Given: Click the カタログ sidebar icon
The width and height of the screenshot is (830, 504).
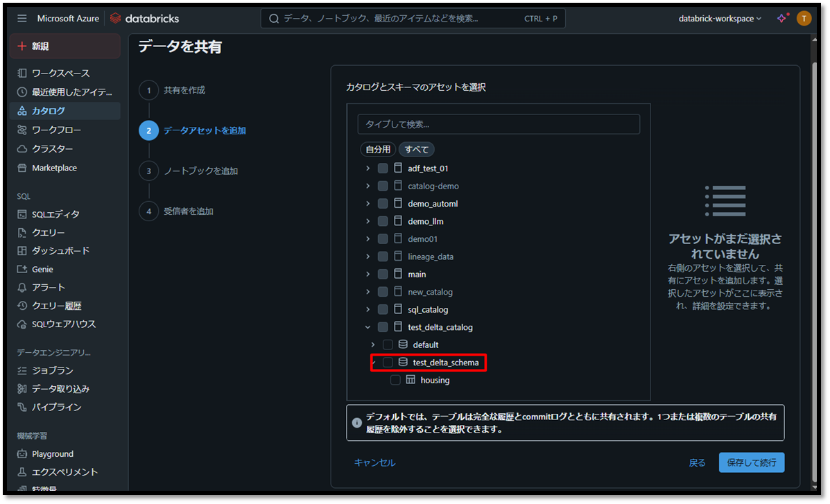Looking at the screenshot, I should click(x=21, y=111).
